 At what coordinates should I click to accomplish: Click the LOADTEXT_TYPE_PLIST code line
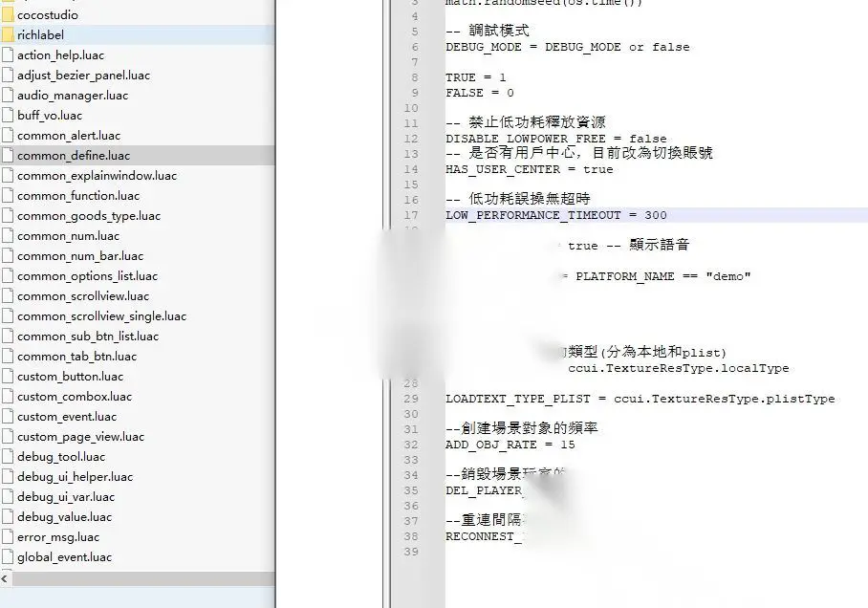pos(640,399)
